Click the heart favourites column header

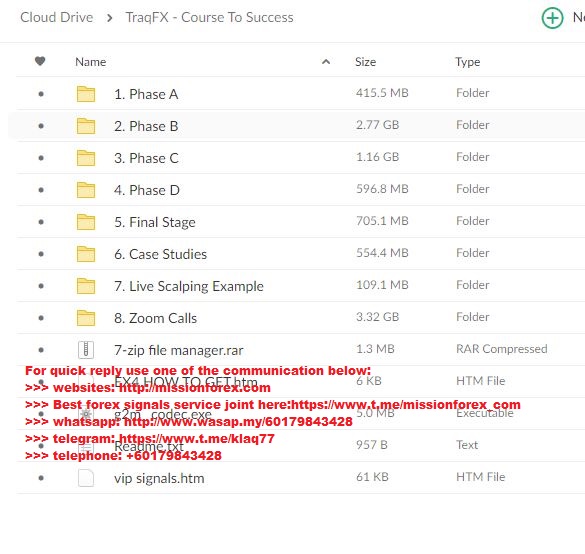coord(40,61)
